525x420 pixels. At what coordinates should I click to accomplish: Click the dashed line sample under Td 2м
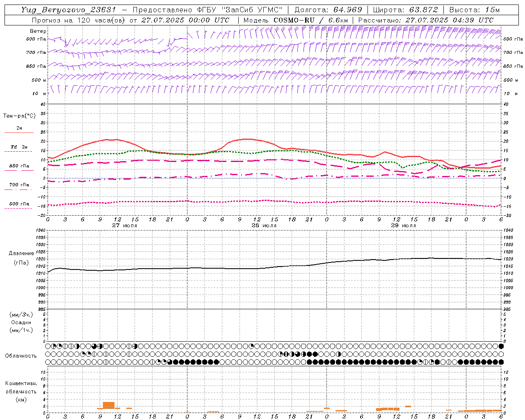(x=19, y=152)
